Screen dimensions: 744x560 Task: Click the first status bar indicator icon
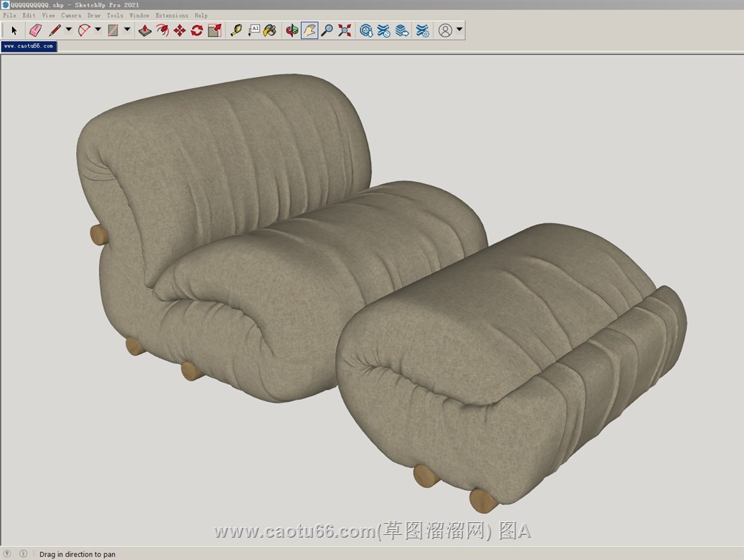pyautogui.click(x=8, y=554)
